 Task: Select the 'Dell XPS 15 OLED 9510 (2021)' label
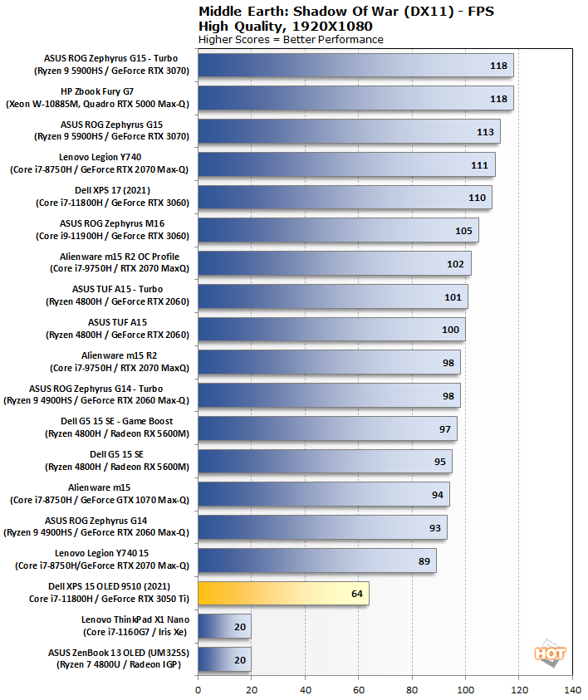[x=109, y=586]
